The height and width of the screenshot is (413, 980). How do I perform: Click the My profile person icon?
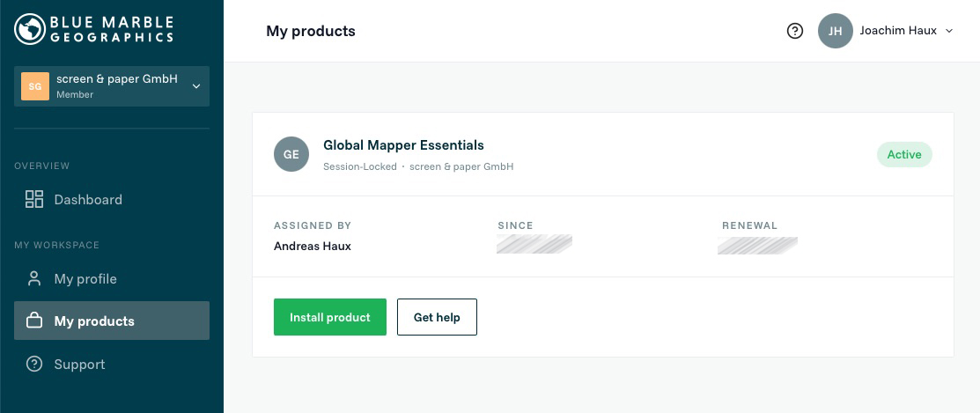33,278
